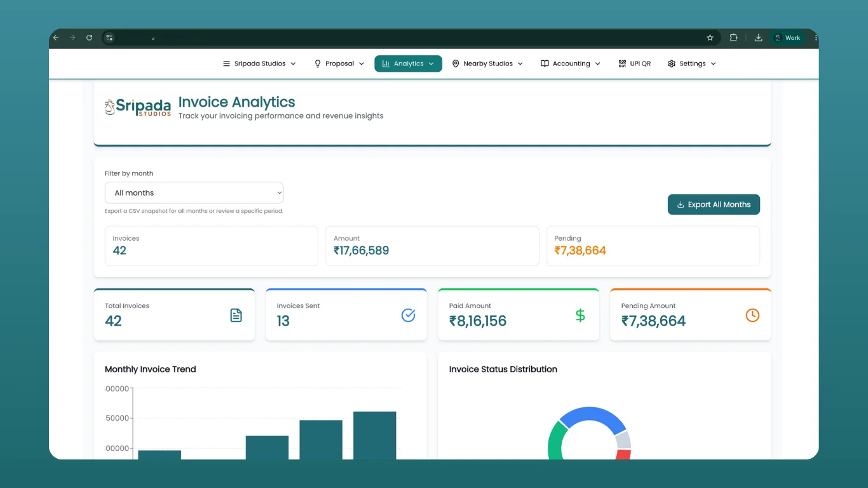This screenshot has width=868, height=488.
Task: Open the UPI QR page
Action: (x=634, y=64)
